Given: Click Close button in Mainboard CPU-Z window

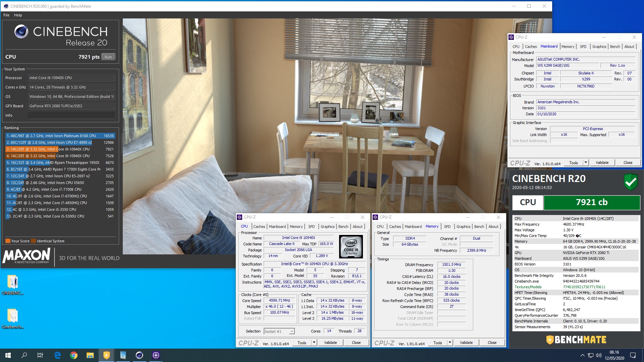Looking at the screenshot, I should 628,163.
